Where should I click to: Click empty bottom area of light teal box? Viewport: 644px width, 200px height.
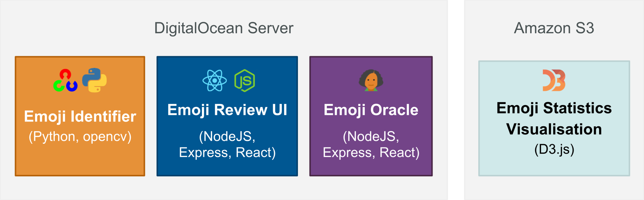(554, 166)
